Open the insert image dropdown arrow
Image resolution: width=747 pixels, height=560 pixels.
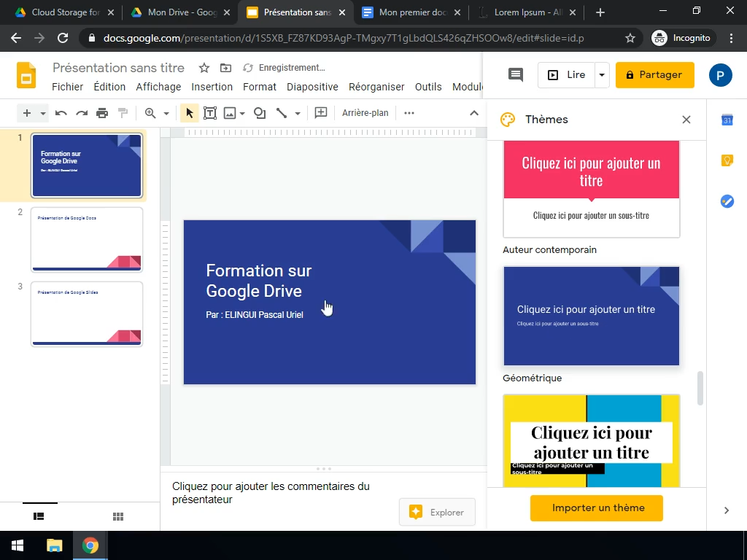tap(242, 113)
